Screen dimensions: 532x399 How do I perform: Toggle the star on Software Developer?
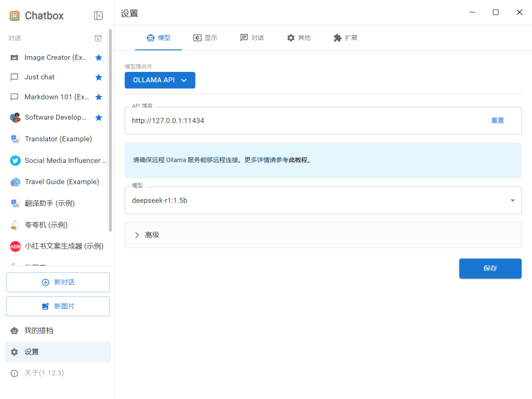coord(99,117)
